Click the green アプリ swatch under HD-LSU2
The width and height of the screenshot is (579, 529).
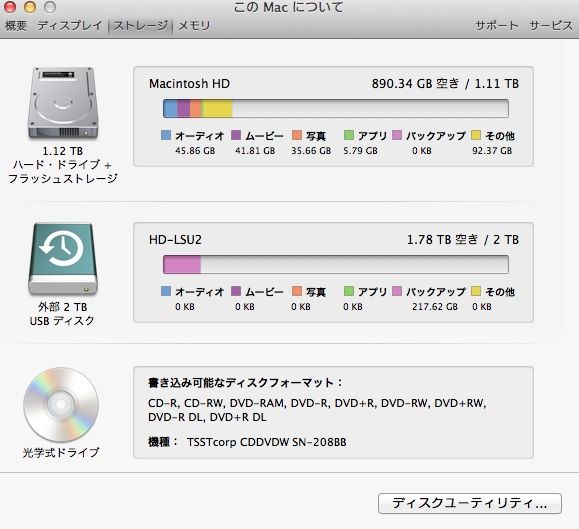click(x=349, y=291)
